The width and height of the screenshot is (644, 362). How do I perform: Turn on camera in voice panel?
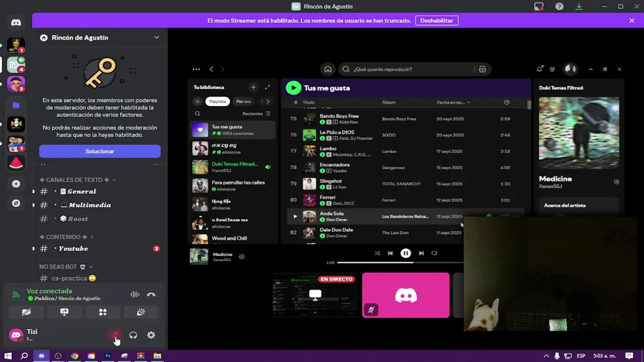tap(26, 312)
